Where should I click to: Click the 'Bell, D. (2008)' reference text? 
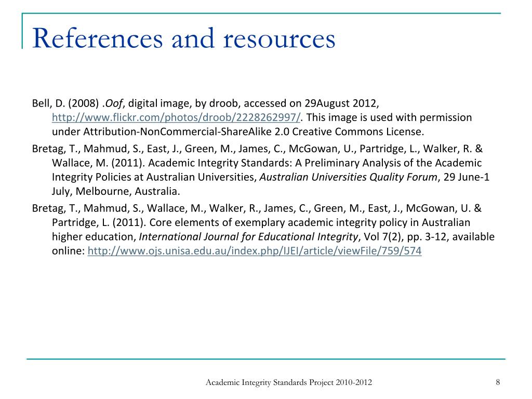tap(65, 103)
